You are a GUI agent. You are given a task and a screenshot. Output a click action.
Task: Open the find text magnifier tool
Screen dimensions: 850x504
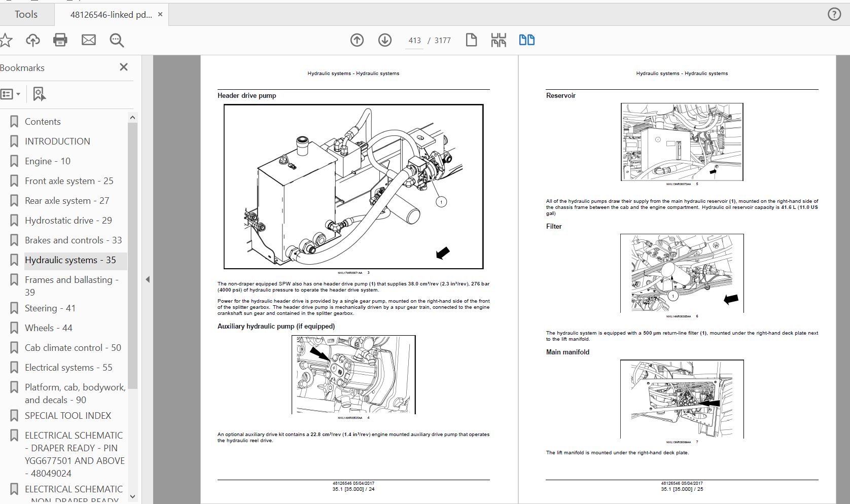click(117, 40)
